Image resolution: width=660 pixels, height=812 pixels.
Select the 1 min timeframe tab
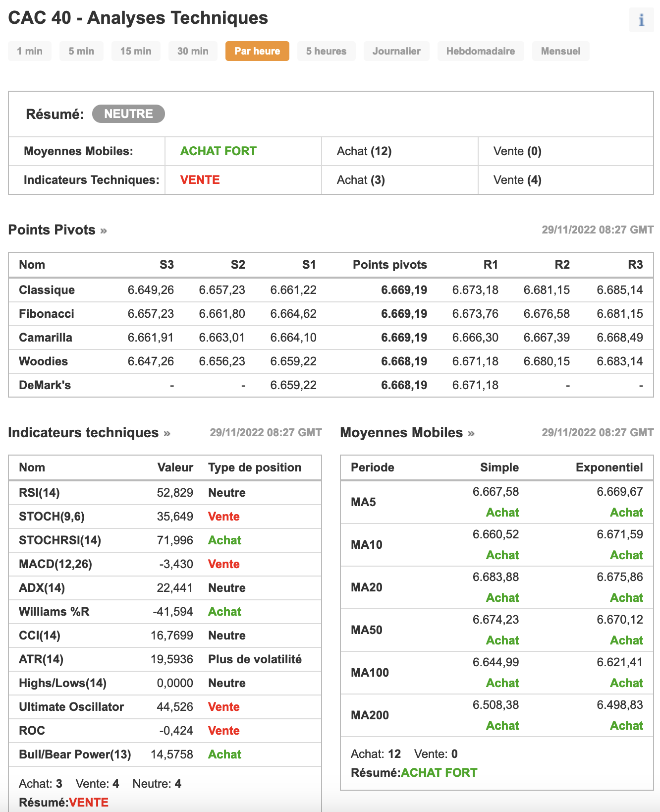[30, 51]
